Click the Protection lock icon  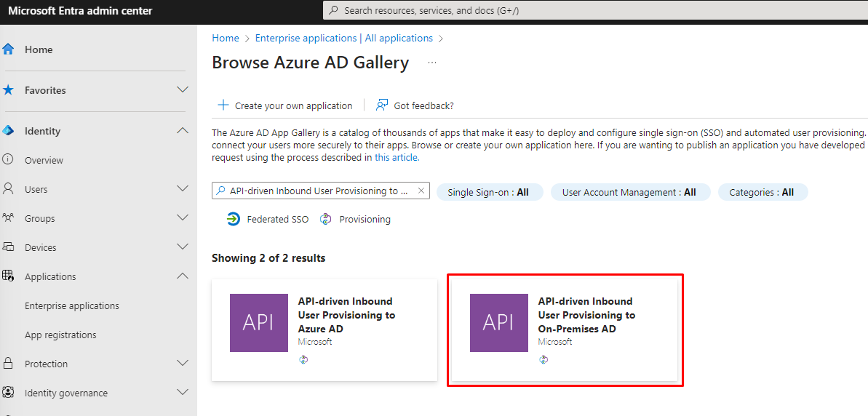click(9, 364)
